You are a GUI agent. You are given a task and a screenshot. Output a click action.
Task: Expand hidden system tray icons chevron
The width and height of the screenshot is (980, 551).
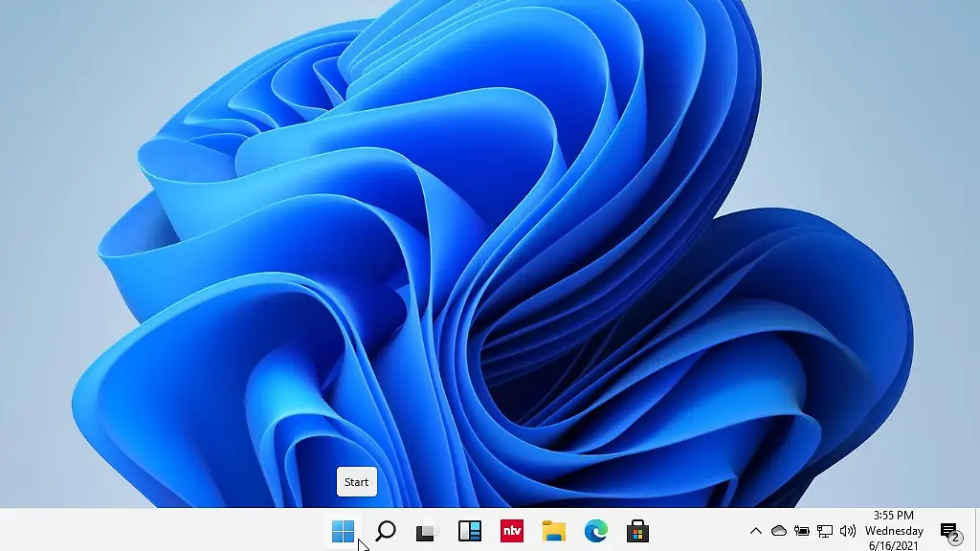[x=755, y=531]
